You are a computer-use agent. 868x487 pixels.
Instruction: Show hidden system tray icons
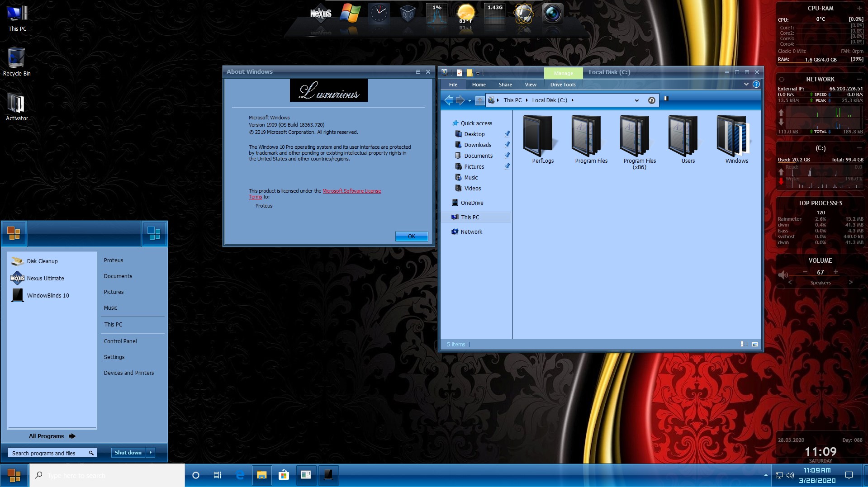766,475
